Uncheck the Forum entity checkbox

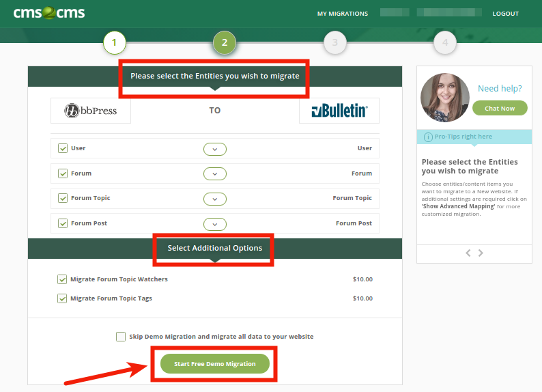tap(63, 173)
